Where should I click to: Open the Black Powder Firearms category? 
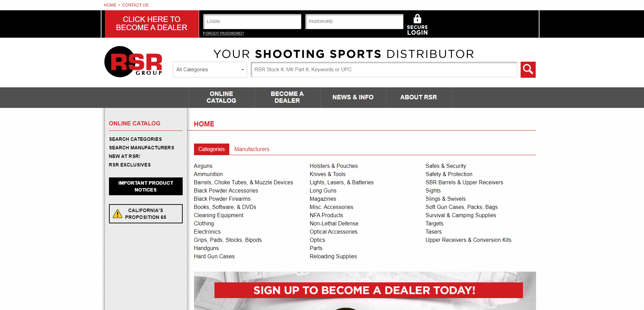[222, 199]
